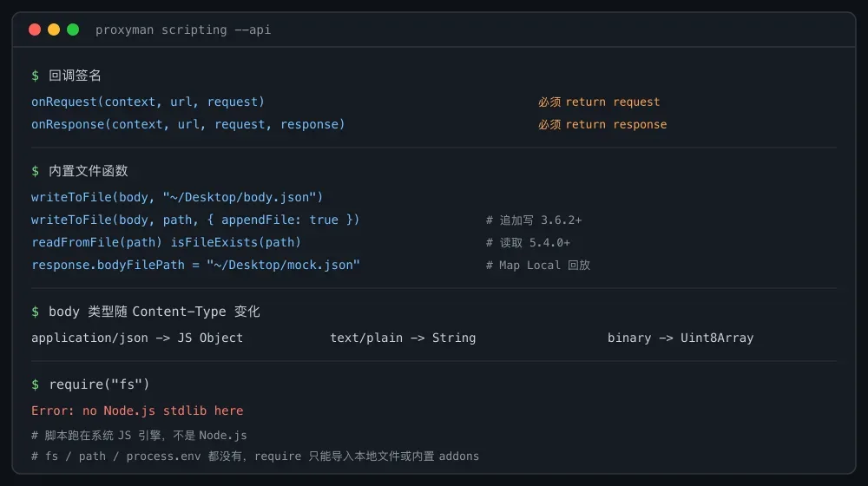Click the text 'readFromFile(path)'

[97, 242]
